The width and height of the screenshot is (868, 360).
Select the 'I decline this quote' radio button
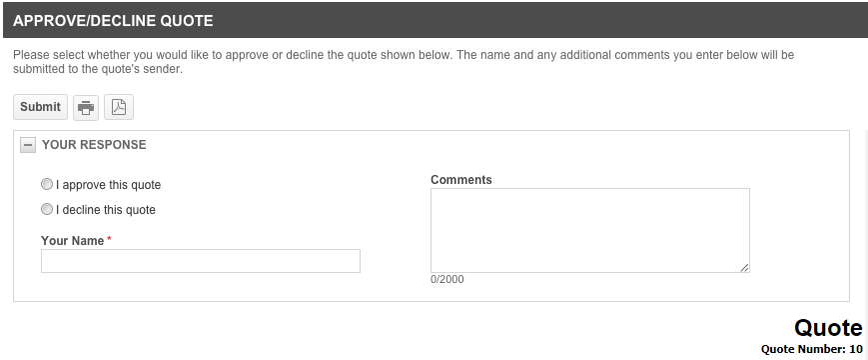(x=47, y=209)
